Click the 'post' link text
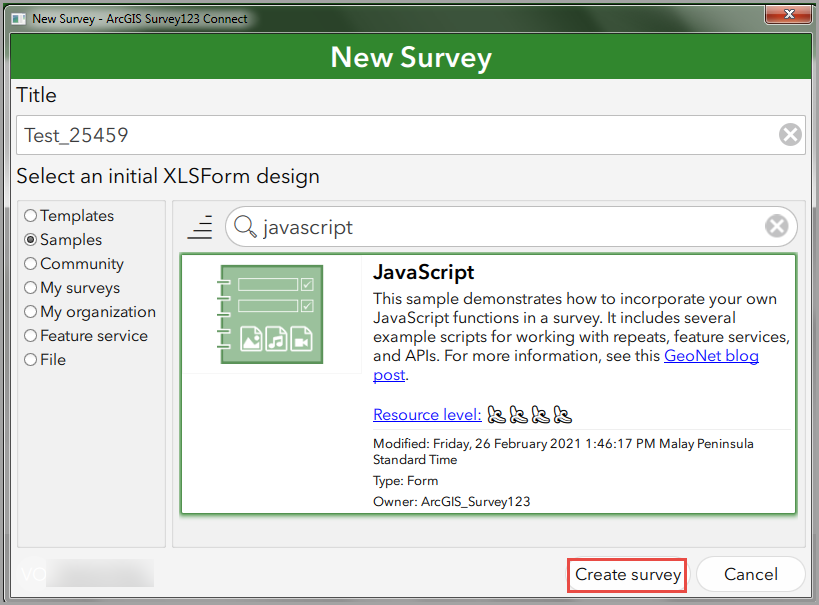Viewport: 819px width, 605px height. pyautogui.click(x=389, y=375)
